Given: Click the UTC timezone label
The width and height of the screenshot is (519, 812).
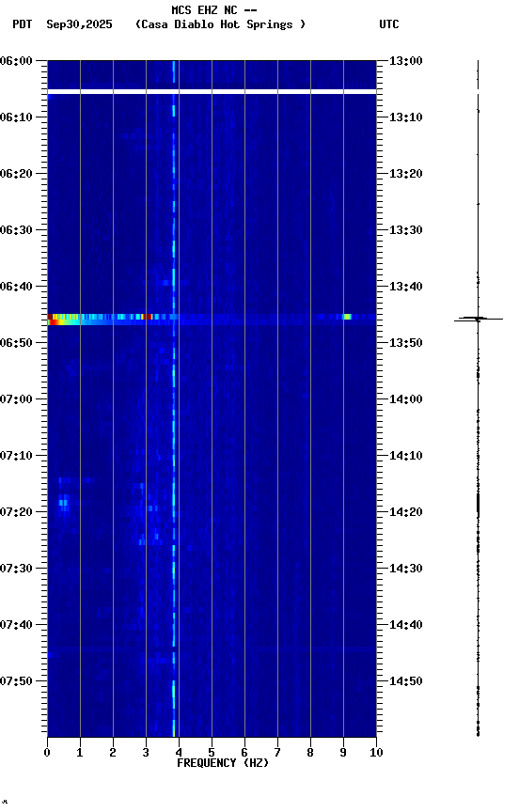Looking at the screenshot, I should [x=389, y=24].
